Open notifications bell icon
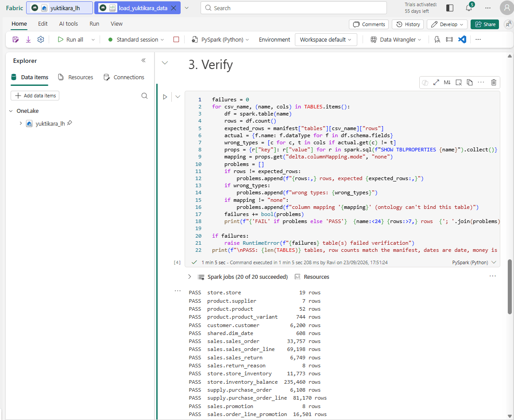 pos(469,8)
